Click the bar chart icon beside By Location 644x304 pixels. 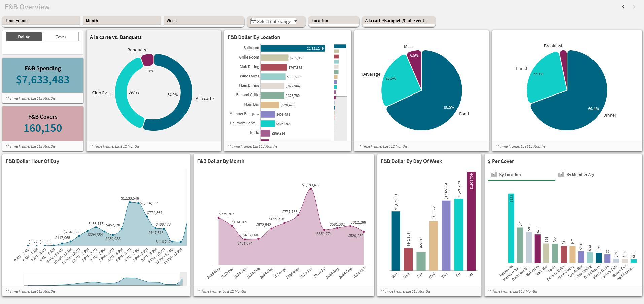pyautogui.click(x=494, y=174)
